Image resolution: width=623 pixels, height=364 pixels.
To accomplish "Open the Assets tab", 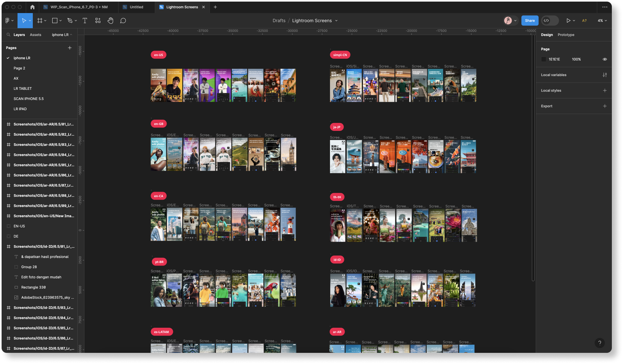I will 35,35.
